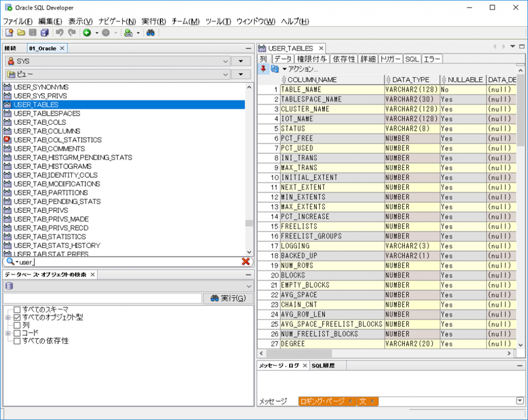Click the TABLESPACE_NAME cell in row 2
The image size is (528, 420).
pos(333,99)
